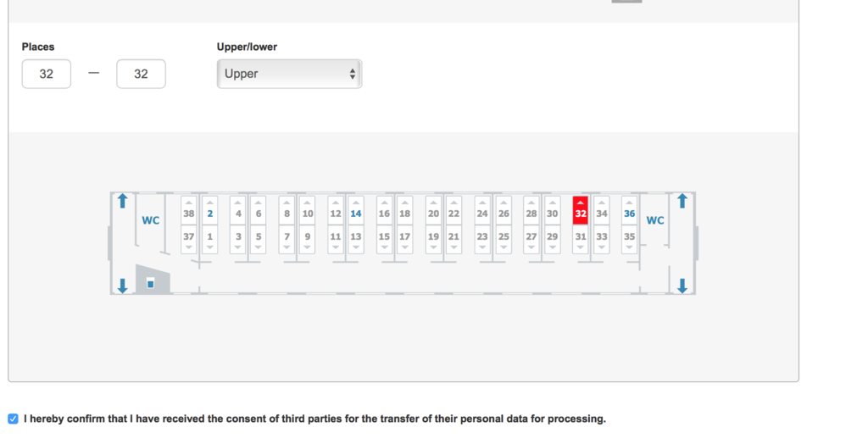Click the second Places input field
Image resolution: width=868 pixels, height=444 pixels.
pos(142,74)
